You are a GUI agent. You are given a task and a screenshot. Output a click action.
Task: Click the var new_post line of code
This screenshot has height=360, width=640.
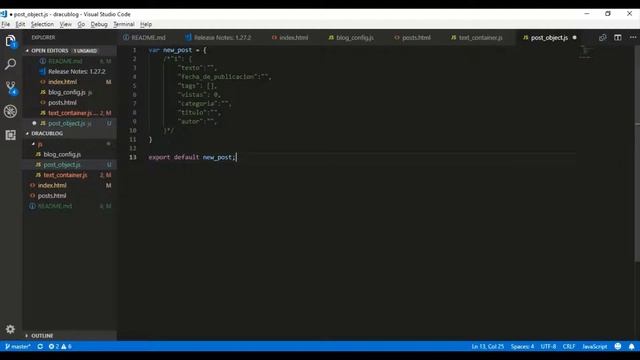tap(178, 50)
